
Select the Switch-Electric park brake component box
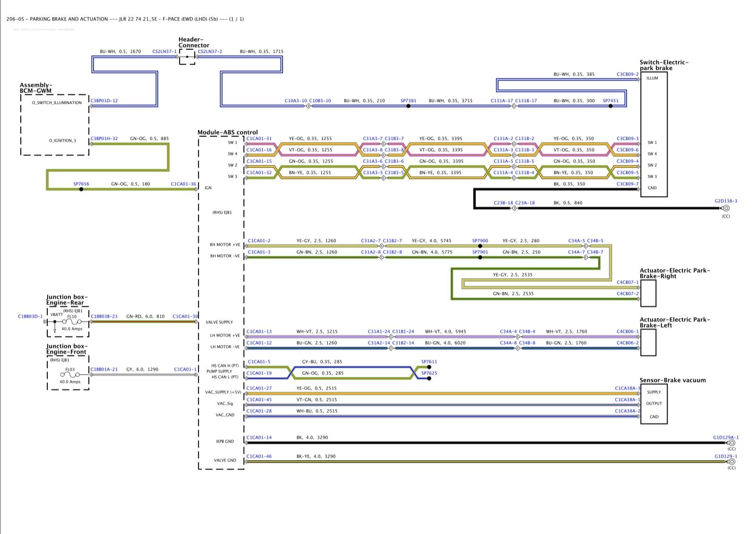click(654, 134)
